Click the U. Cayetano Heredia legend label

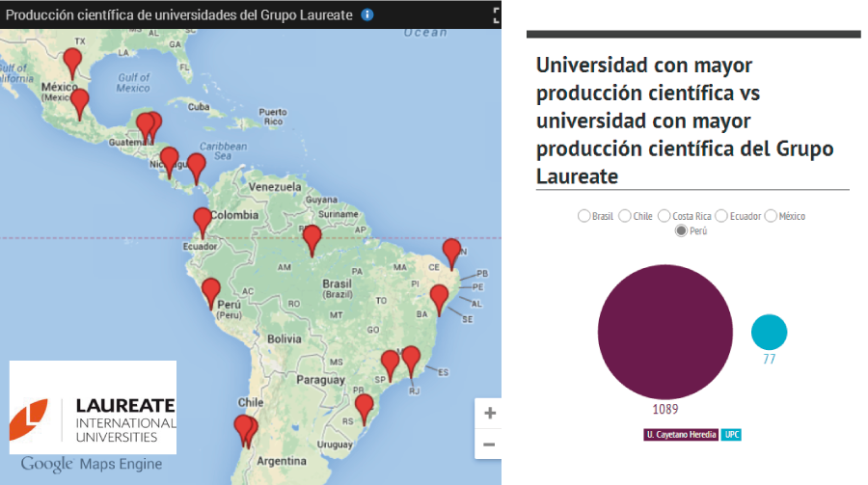pos(681,435)
